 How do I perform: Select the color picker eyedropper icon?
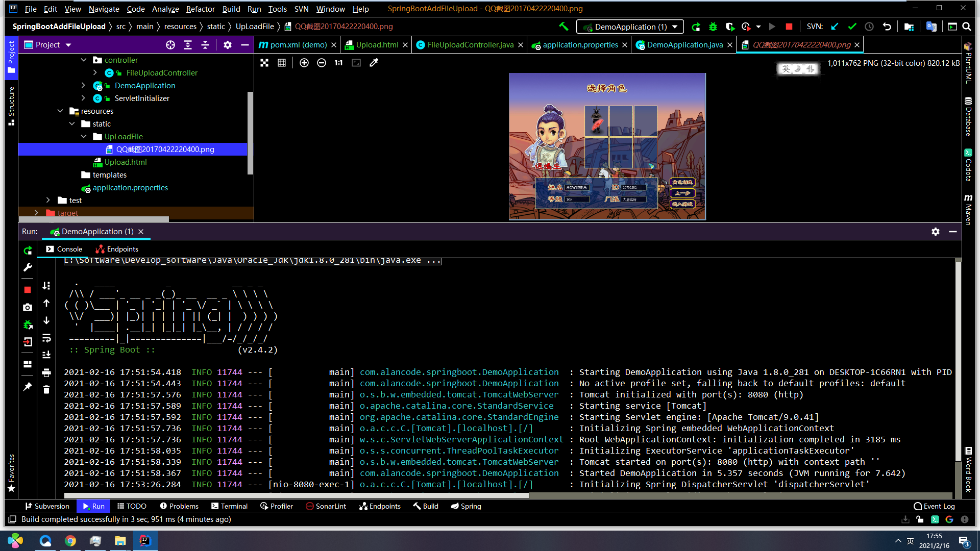[x=374, y=63]
